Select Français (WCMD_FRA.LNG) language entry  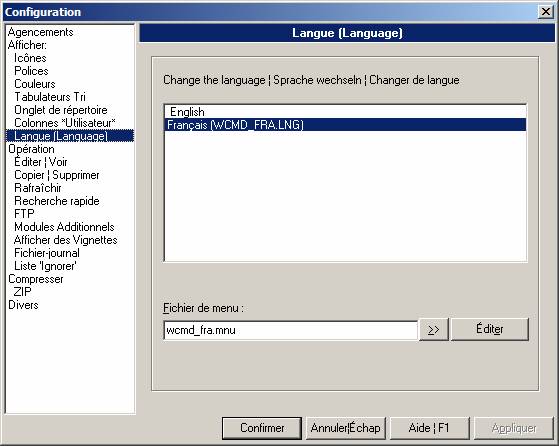tap(345, 125)
